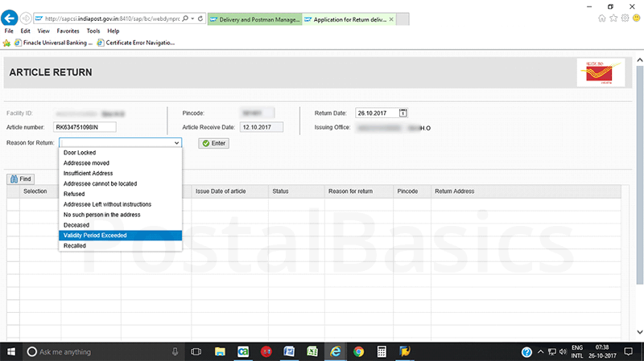Collapse the Reason for Return dropdown

point(176,142)
